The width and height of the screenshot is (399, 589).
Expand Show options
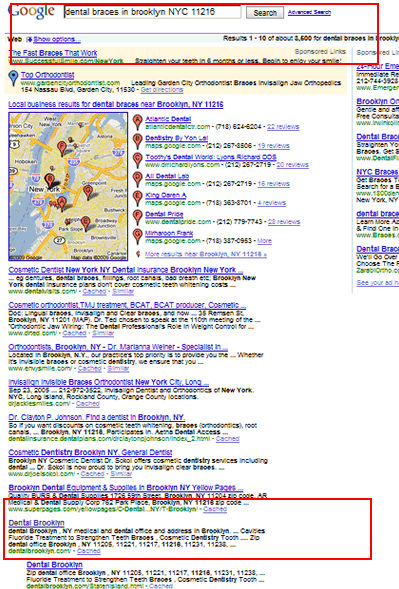click(56, 39)
